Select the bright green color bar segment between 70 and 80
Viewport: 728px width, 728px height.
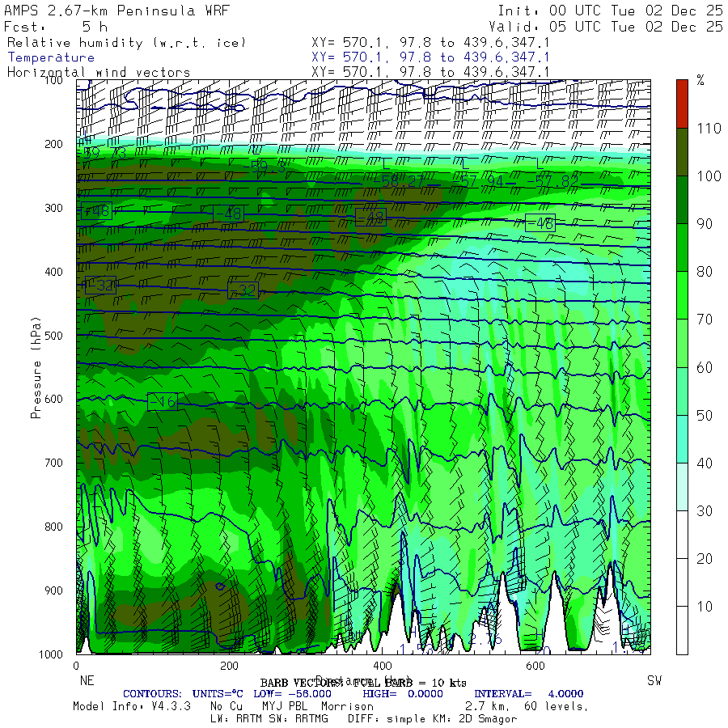(x=682, y=295)
